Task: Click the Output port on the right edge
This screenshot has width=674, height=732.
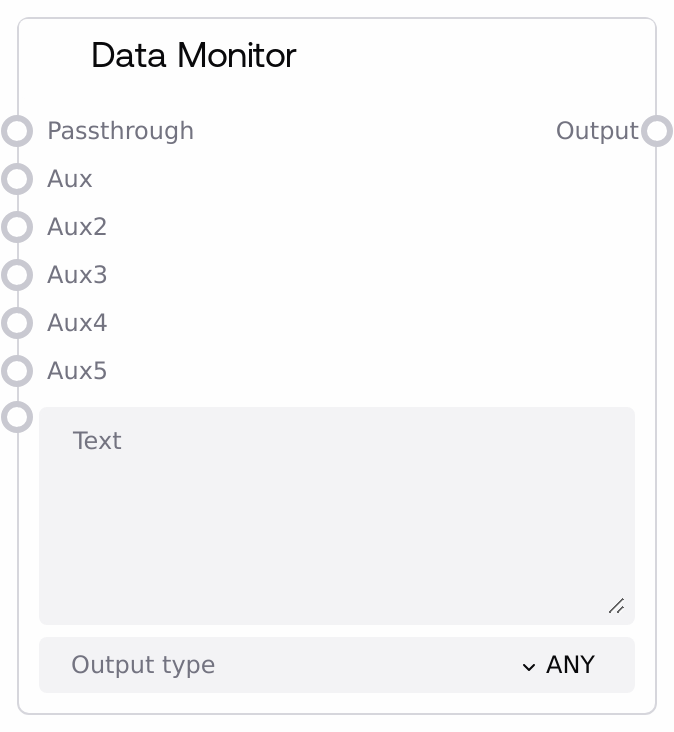Action: tap(657, 131)
